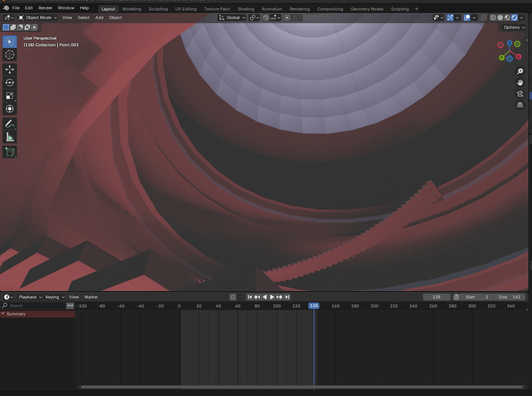Open the timeline Marker menu
Screen dimensions: 532x396
point(91,297)
